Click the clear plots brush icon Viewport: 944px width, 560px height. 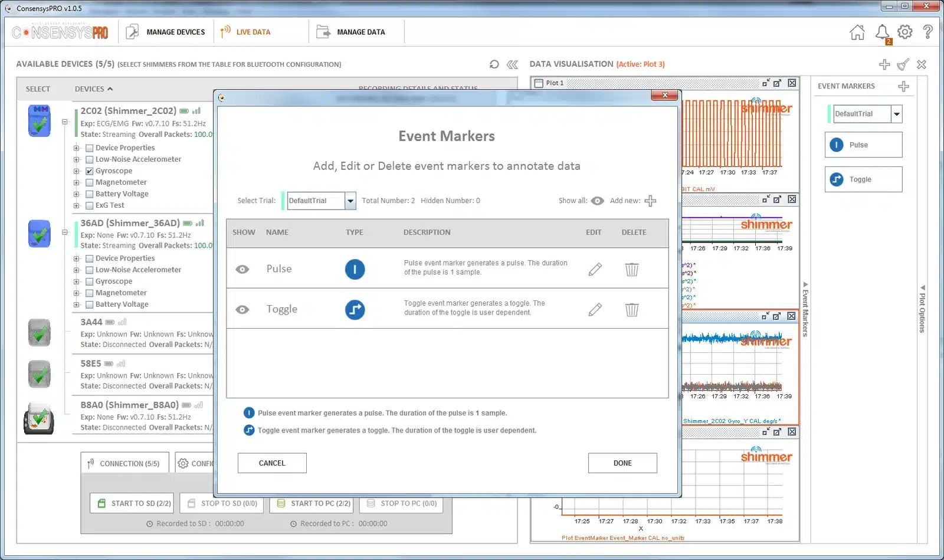point(903,64)
